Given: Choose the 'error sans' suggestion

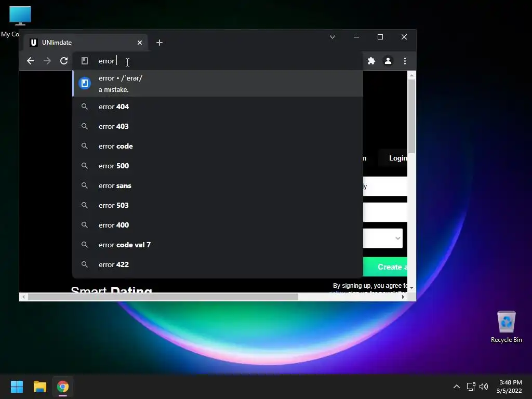Looking at the screenshot, I should 218,185.
